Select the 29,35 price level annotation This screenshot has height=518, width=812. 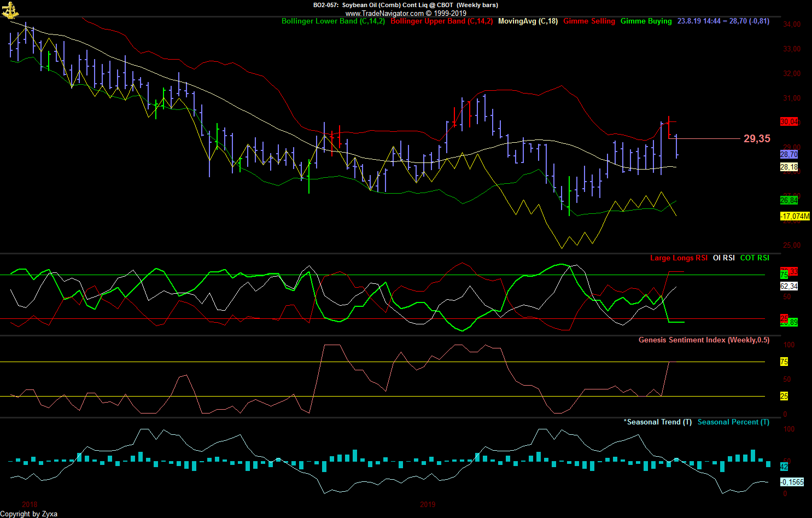click(x=757, y=139)
